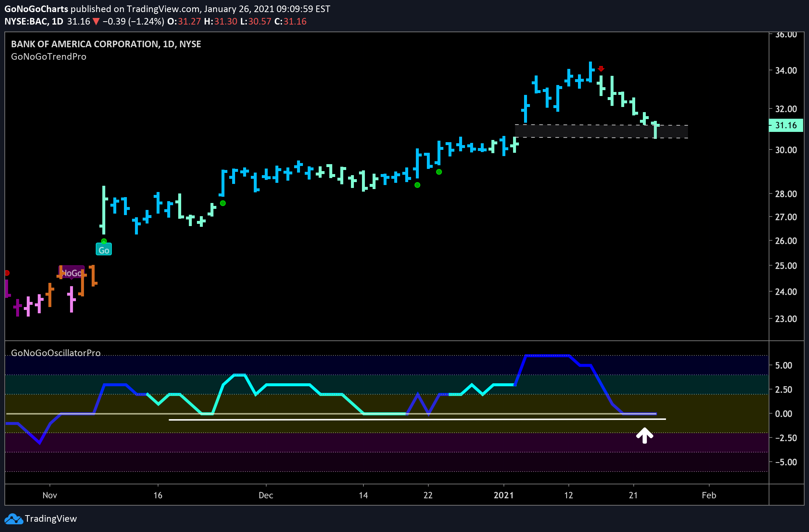Click the 28.00 price axis label
This screenshot has width=809, height=532.
click(x=786, y=194)
